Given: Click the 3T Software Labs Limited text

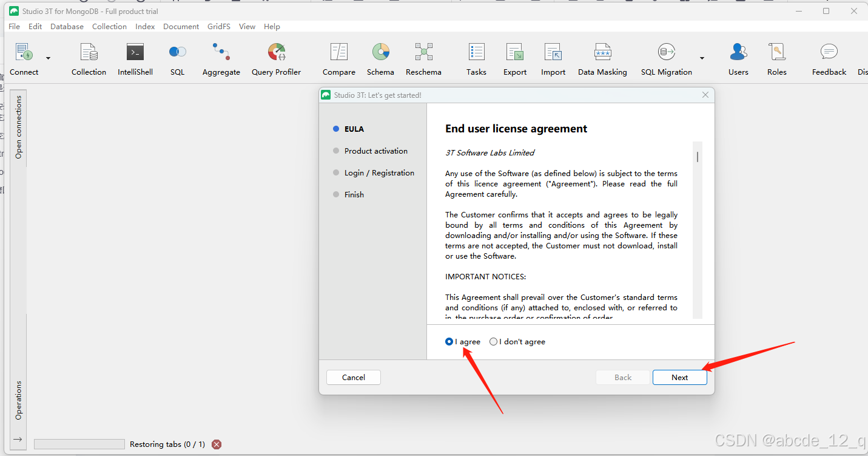Looking at the screenshot, I should 490,153.
